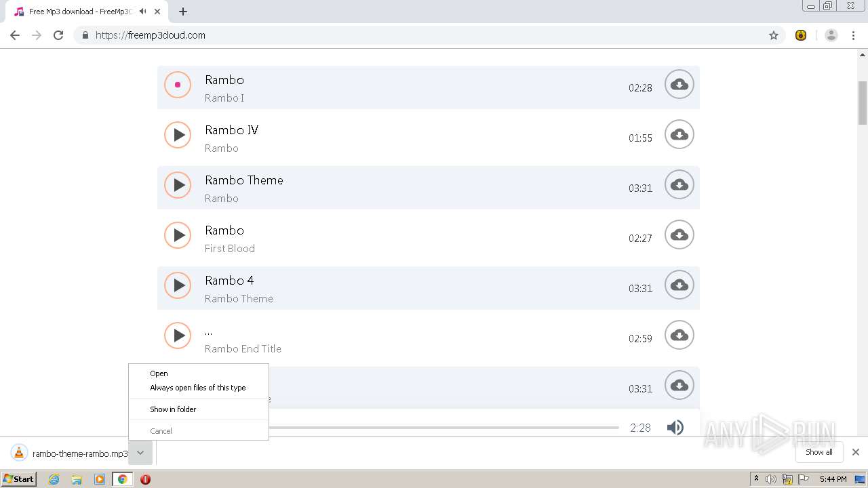Open the rambo-theme-rambo.mp3 downloaded file
Viewport: 868px width, 488px height.
click(x=69, y=453)
